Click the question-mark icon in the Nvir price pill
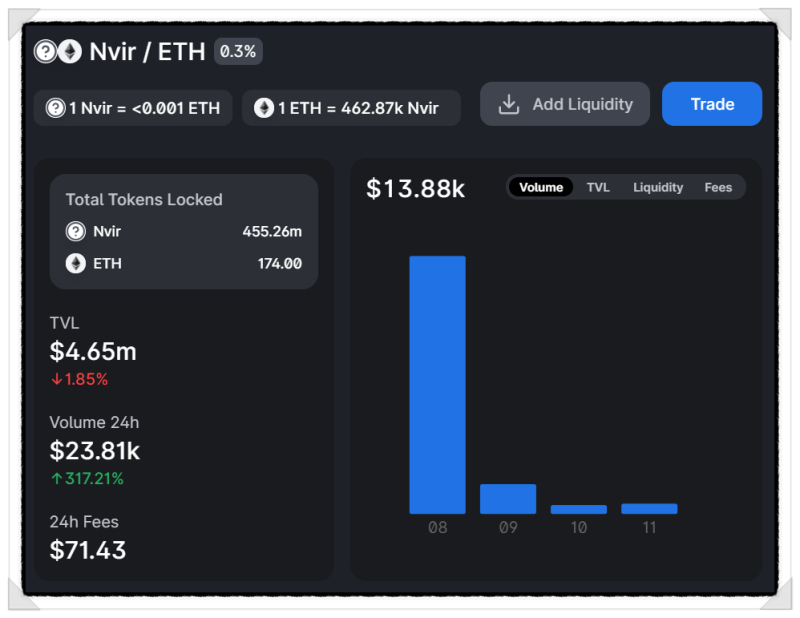The width and height of the screenshot is (800, 618). 56,108
